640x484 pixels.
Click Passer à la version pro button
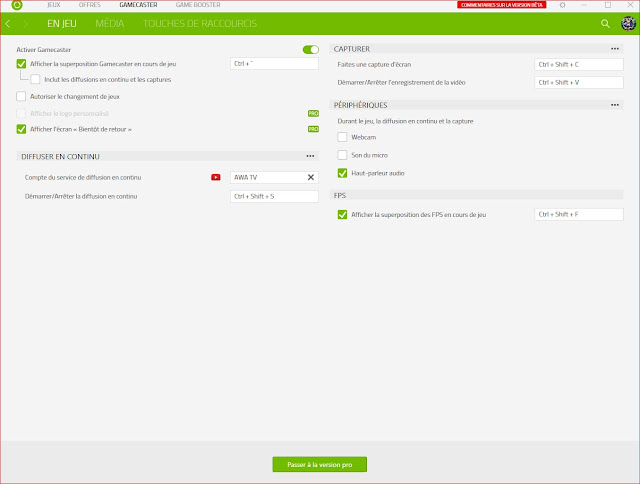pyautogui.click(x=320, y=464)
